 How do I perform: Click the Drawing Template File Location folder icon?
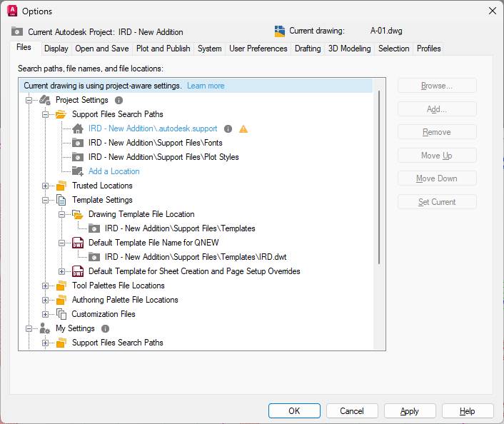point(78,214)
